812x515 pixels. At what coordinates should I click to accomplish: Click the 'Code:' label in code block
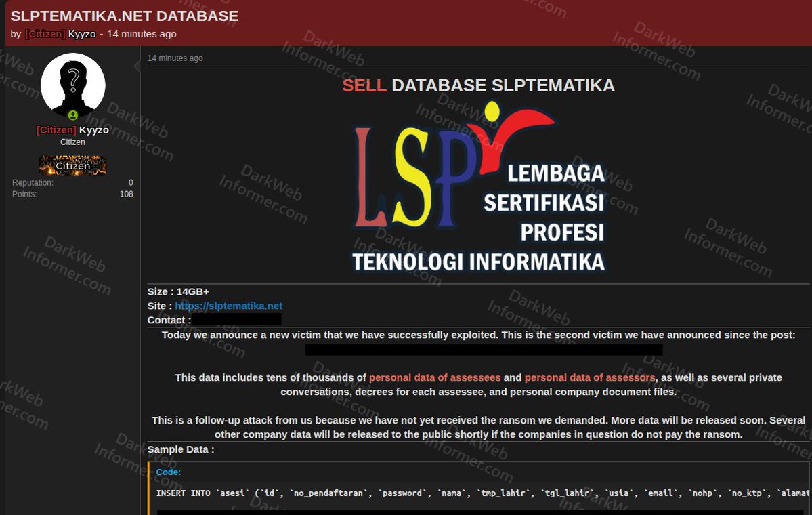click(169, 472)
